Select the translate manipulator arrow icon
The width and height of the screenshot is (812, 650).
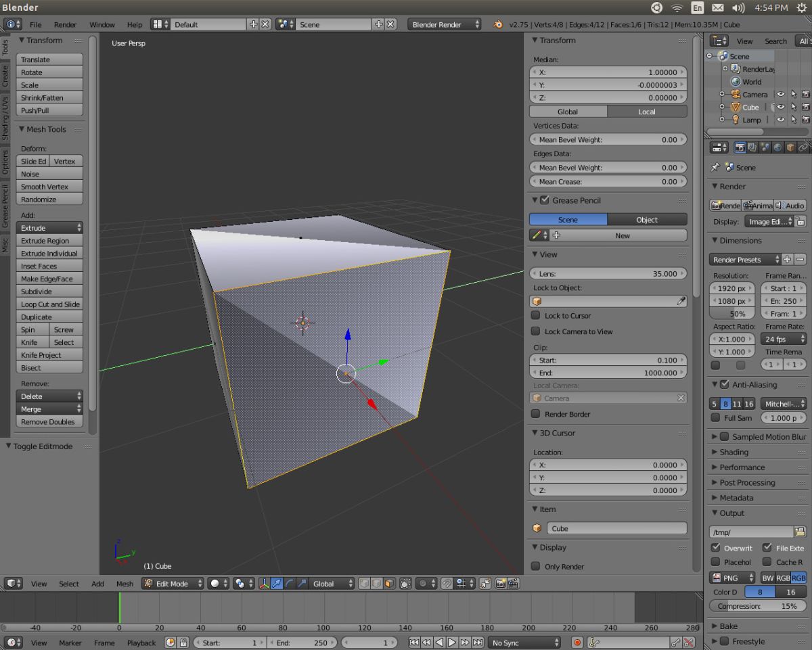tap(276, 583)
